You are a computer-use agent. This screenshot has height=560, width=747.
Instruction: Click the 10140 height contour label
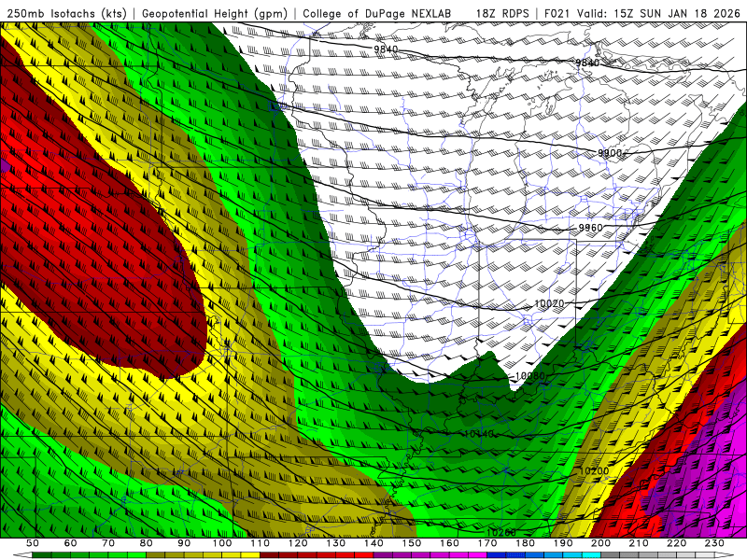coord(478,434)
